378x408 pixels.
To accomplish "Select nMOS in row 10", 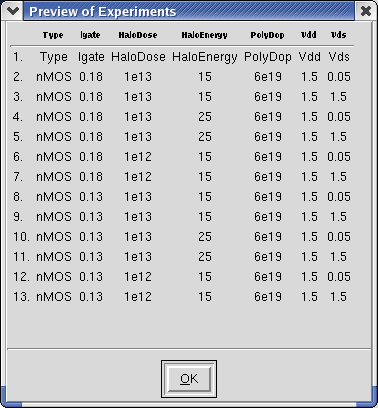I will coord(54,237).
